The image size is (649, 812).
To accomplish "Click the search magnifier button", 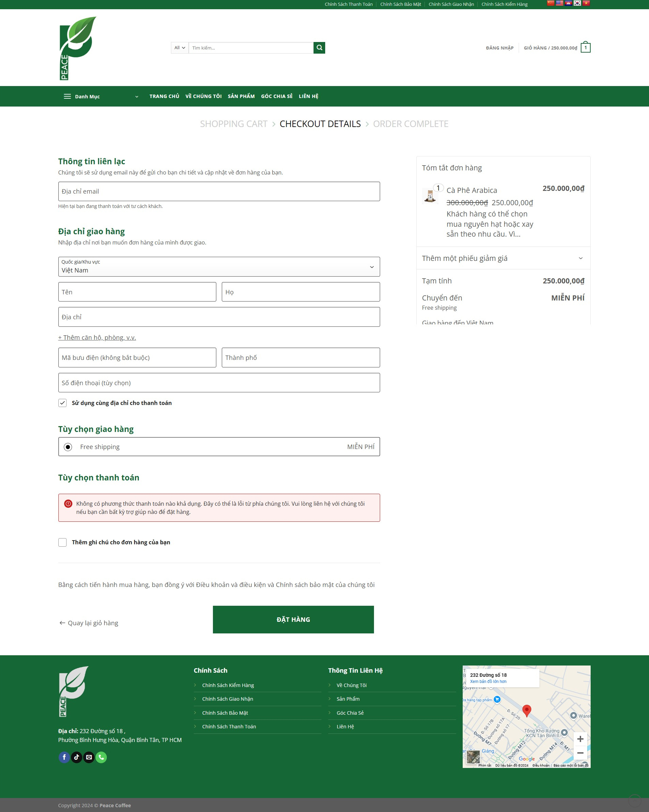I will point(319,48).
